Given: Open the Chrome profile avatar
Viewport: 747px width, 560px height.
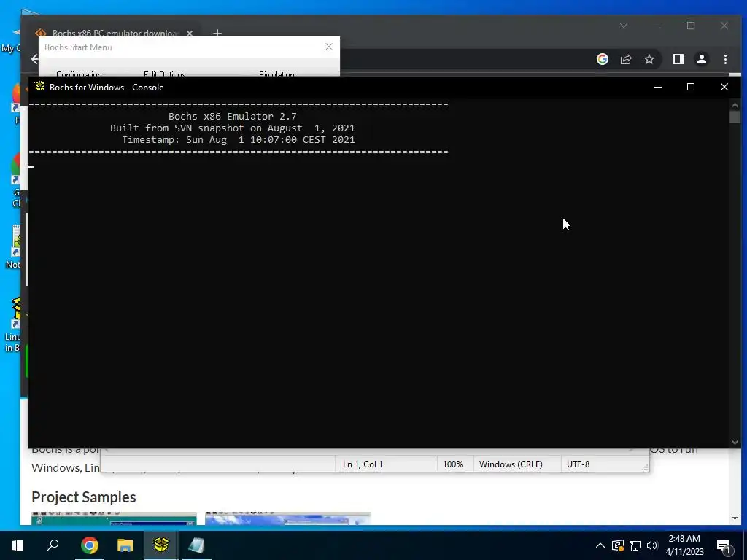Looking at the screenshot, I should pyautogui.click(x=702, y=59).
